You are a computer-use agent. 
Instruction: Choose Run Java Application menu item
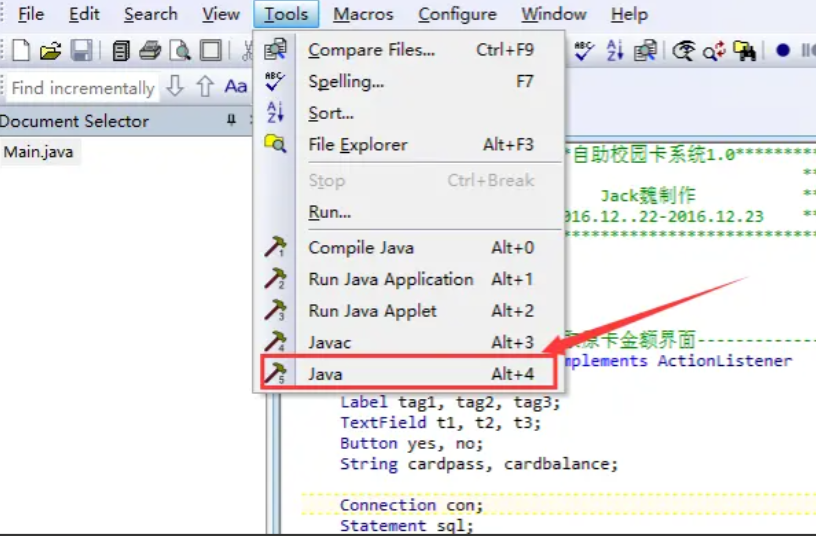click(408, 279)
